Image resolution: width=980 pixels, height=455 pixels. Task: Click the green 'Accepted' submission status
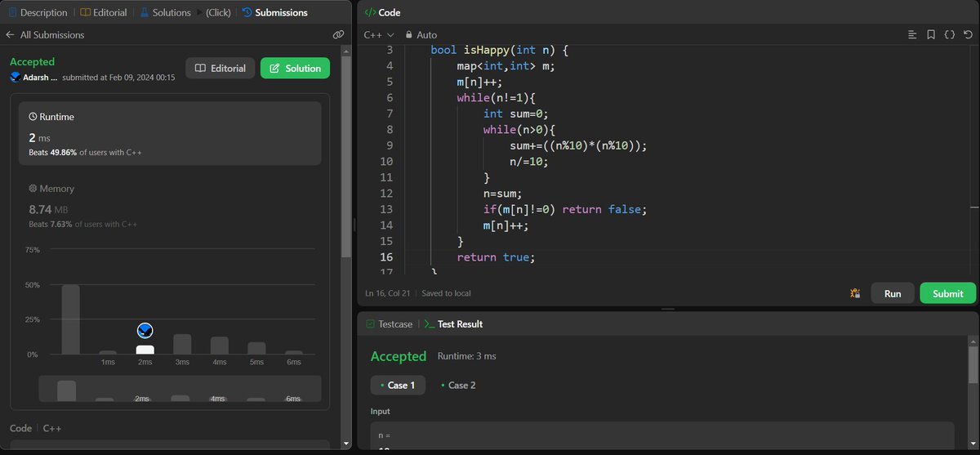click(33, 62)
